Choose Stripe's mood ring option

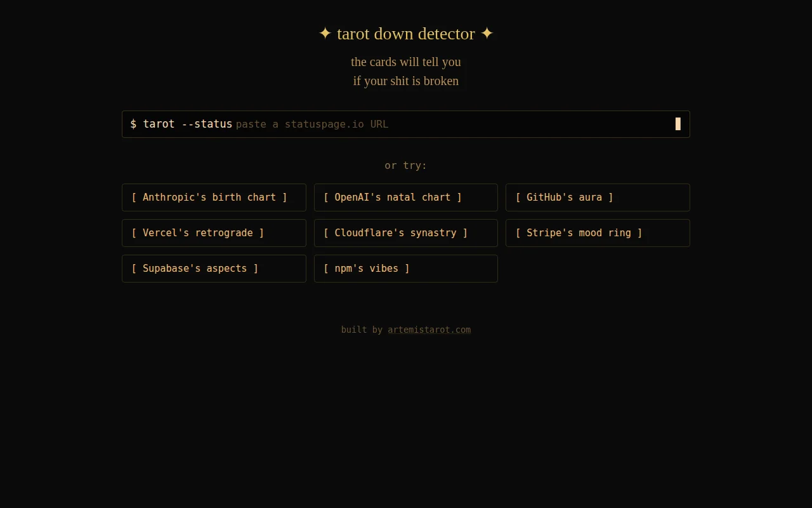pyautogui.click(x=598, y=233)
